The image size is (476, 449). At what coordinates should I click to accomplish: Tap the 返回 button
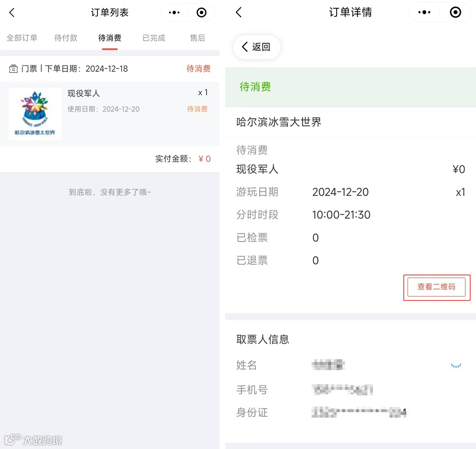pos(257,47)
